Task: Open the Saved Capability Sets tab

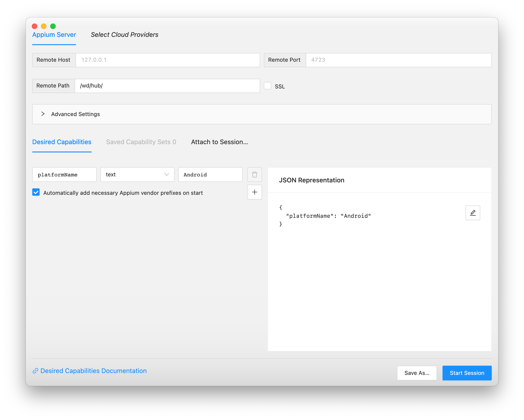Action: (x=141, y=142)
